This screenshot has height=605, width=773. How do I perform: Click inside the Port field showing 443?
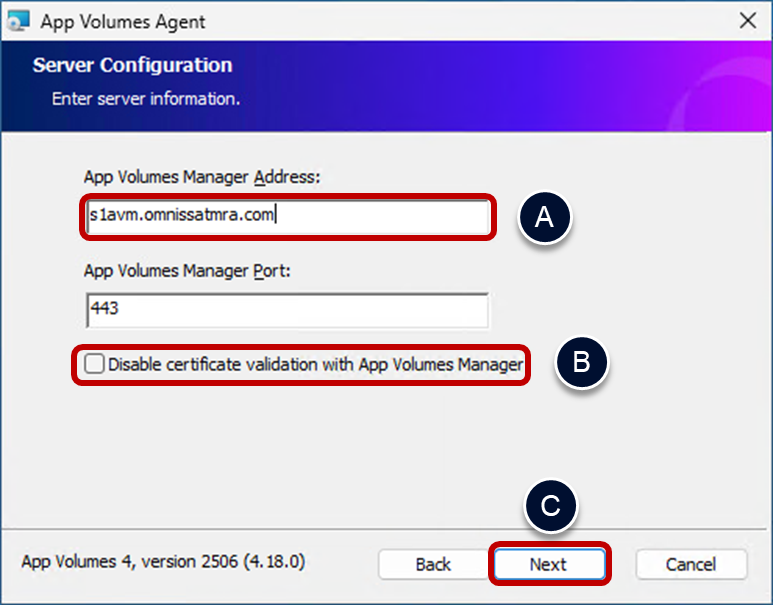click(x=287, y=310)
